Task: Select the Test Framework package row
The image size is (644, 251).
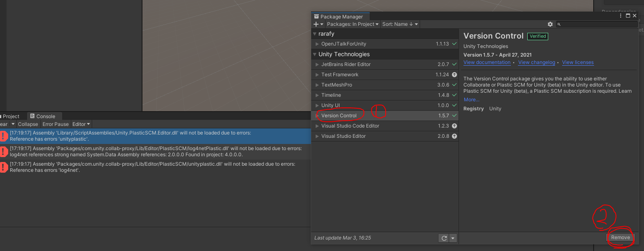Action: click(x=385, y=75)
